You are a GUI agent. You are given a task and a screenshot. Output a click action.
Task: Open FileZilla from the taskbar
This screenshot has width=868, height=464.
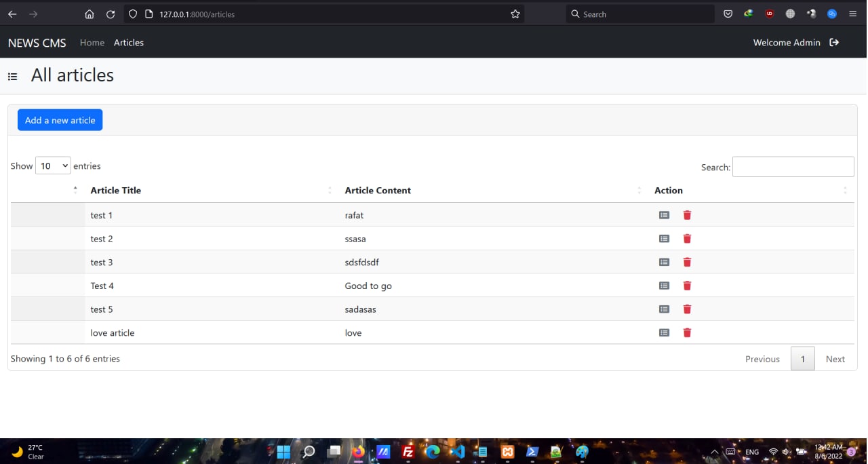pyautogui.click(x=408, y=452)
